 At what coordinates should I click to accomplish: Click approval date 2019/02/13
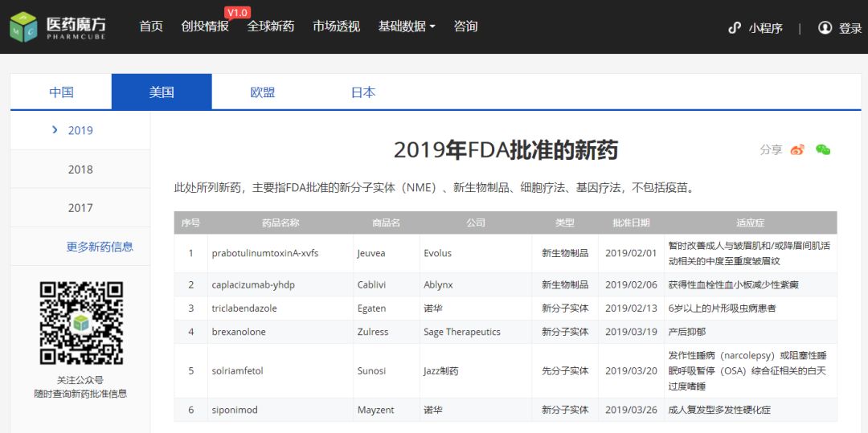pyautogui.click(x=631, y=308)
